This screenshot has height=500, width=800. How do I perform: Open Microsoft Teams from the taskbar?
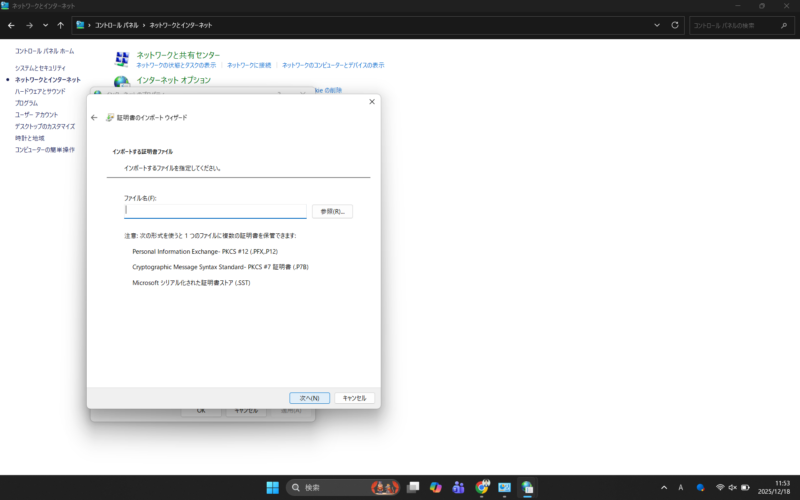[x=458, y=487]
